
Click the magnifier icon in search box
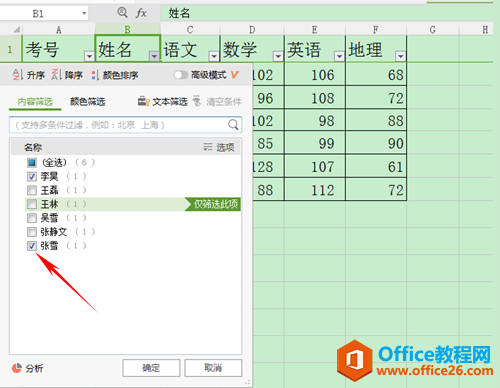coord(233,125)
